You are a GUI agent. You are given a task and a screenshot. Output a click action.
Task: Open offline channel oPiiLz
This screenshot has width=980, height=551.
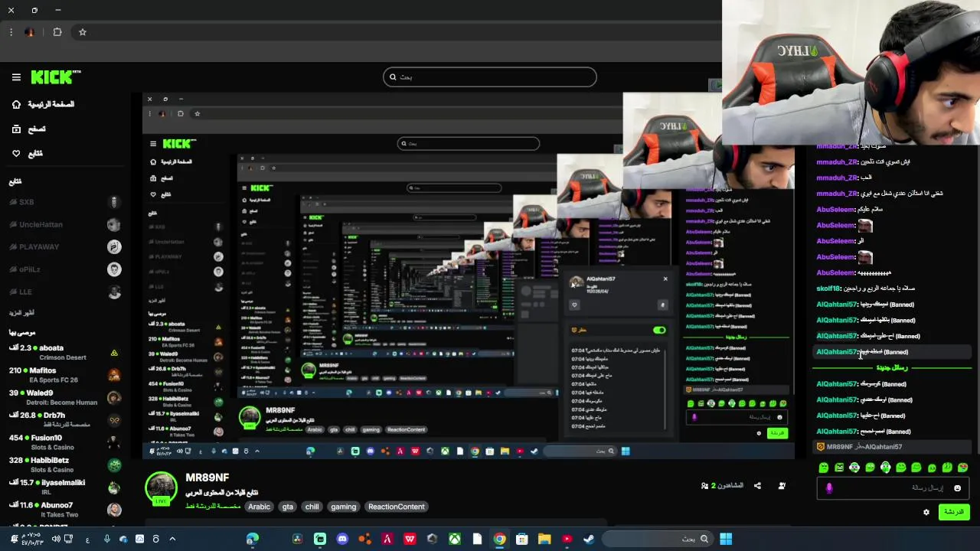(65, 269)
